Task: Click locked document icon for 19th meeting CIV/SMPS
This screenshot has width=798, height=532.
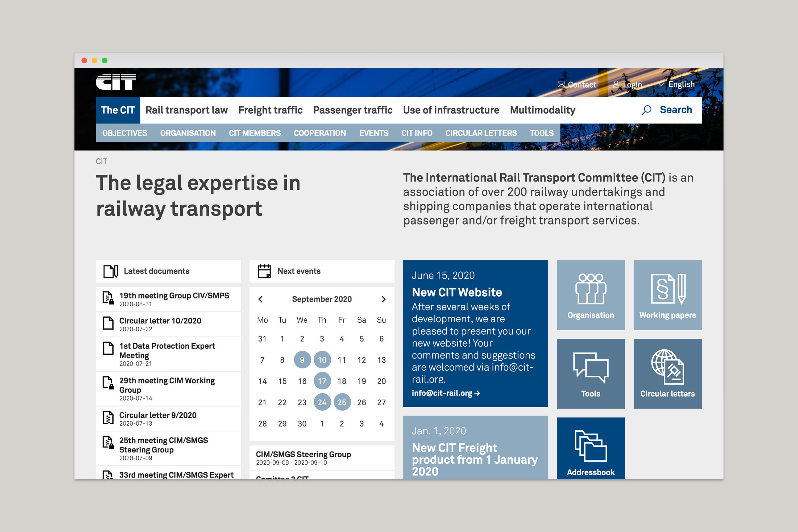Action: point(108,298)
